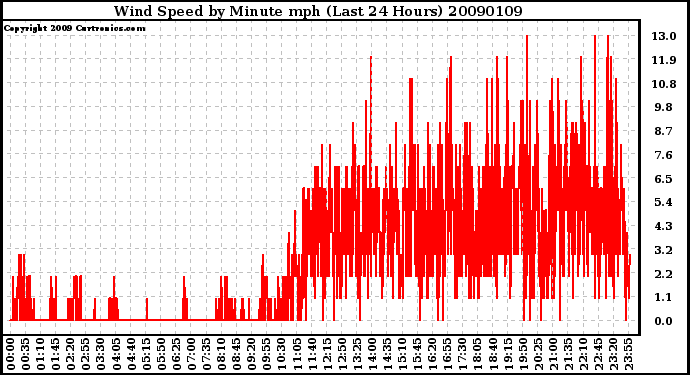This screenshot has width=690, height=375.
Task: Pick the 09:55 time label
Action: pyautogui.click(x=267, y=354)
